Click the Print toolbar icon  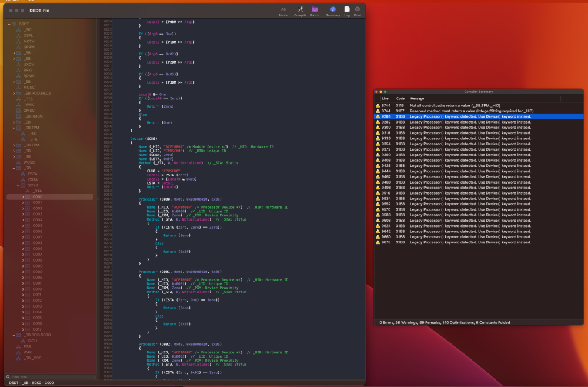pos(358,9)
